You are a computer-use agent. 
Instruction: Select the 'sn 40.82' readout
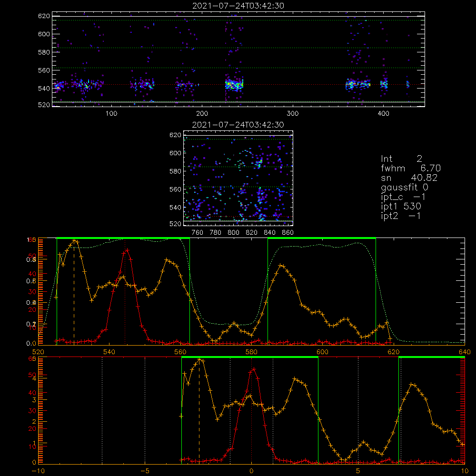click(x=409, y=178)
